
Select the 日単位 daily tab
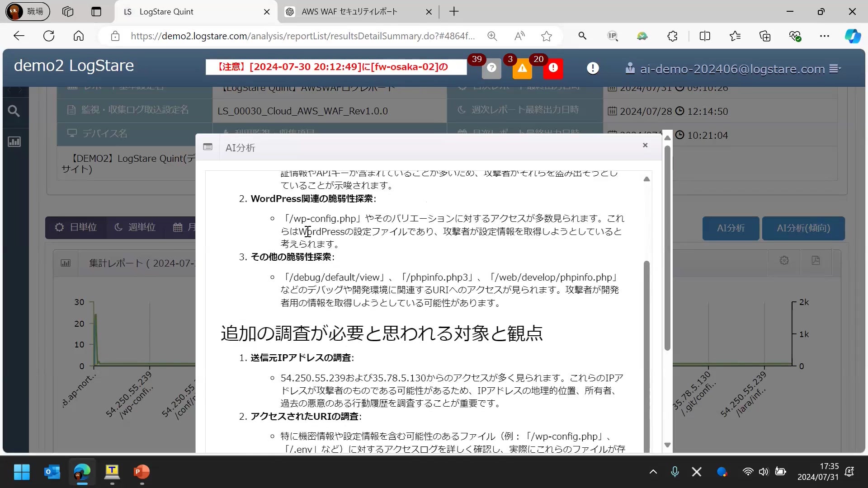tap(76, 227)
